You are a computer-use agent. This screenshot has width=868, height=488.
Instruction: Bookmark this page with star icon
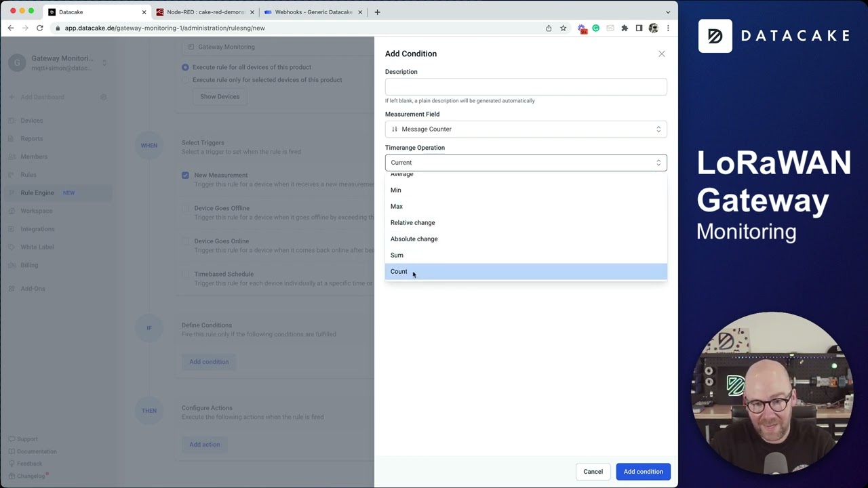(x=563, y=28)
